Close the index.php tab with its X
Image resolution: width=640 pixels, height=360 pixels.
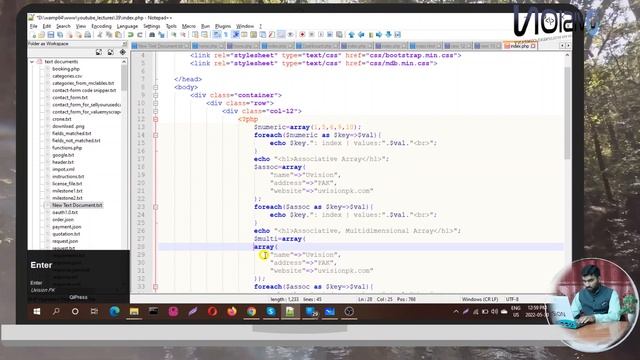pyautogui.click(x=533, y=46)
